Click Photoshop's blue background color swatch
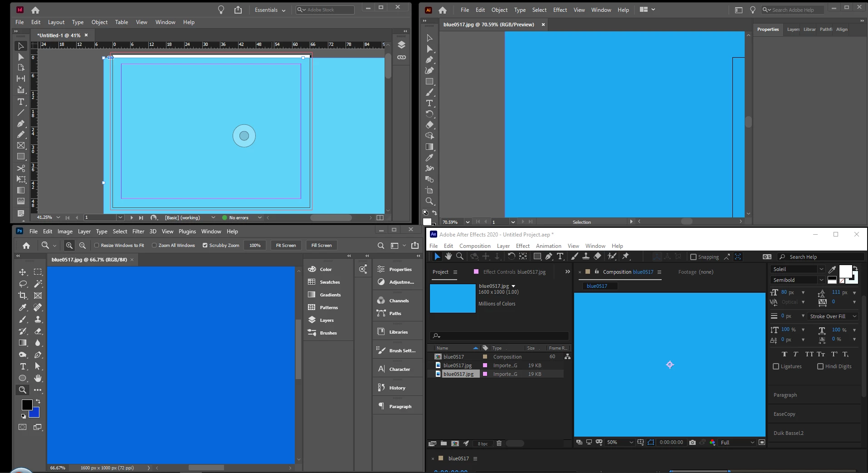 click(35, 413)
